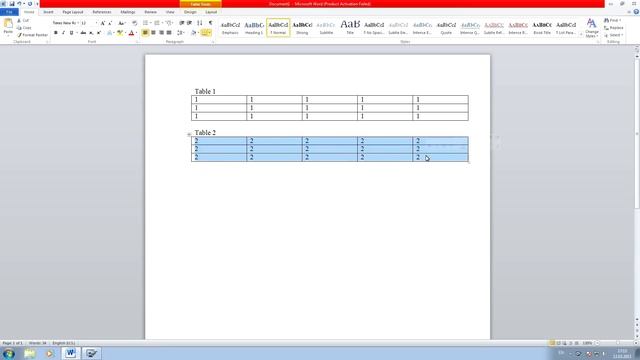The image size is (640, 360).
Task: Save the document from Quick Access Toolbar
Action: click(12, 4)
